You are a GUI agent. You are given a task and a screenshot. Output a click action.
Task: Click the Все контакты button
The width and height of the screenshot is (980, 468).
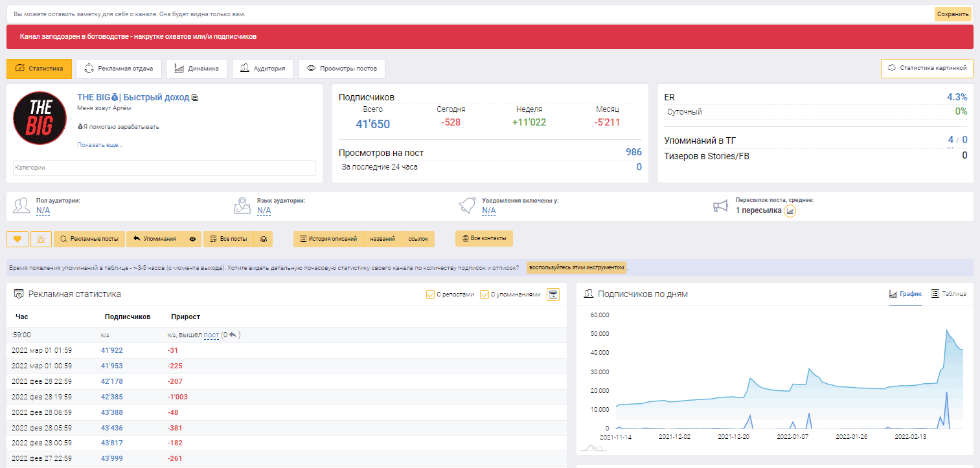484,238
